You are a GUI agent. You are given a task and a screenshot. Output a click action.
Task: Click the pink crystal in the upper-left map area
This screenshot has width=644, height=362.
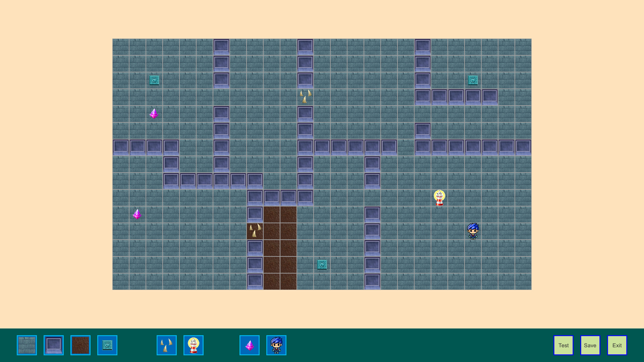154,114
